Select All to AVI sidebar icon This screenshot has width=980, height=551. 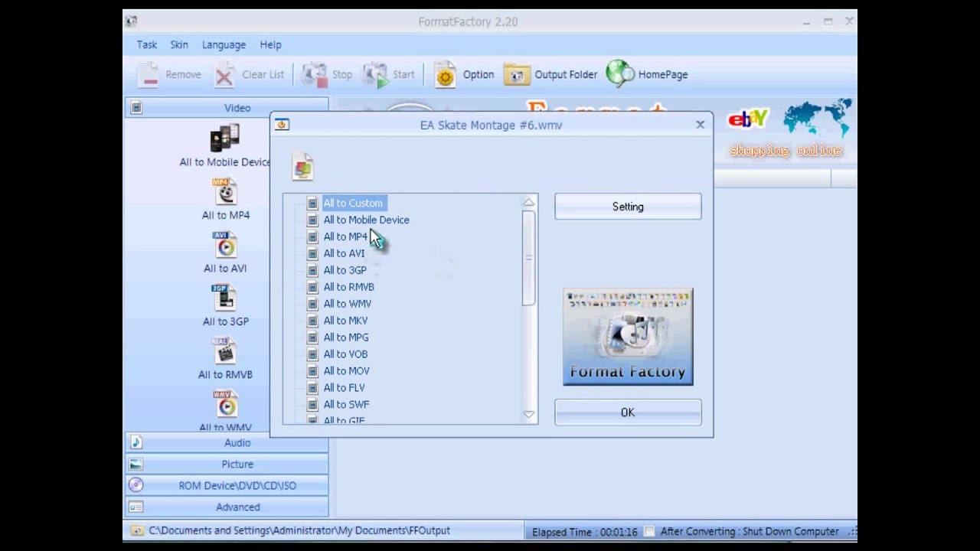[225, 245]
